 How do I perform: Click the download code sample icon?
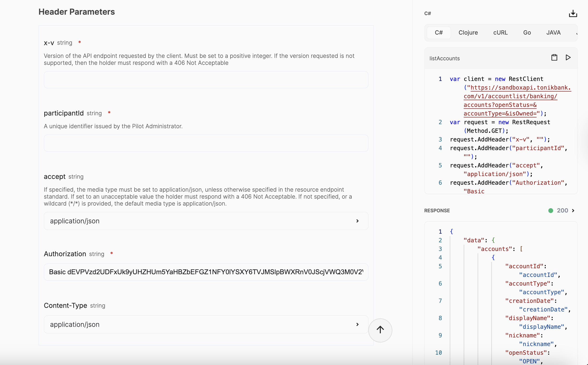(573, 13)
